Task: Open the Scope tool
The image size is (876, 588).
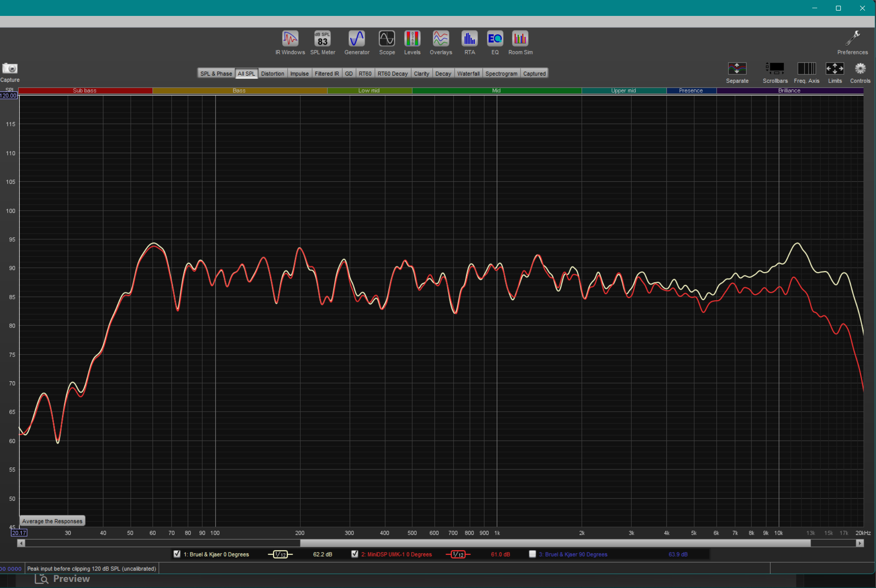Action: coord(387,42)
